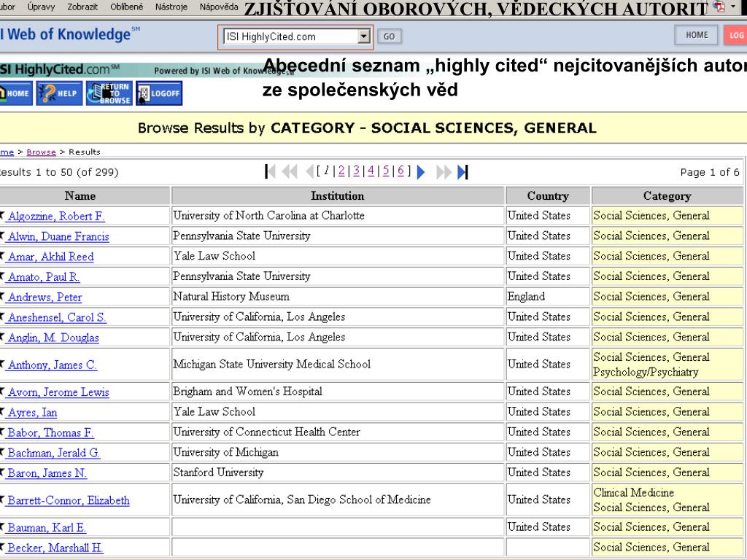Click the top HOME button
Image resolution: width=747 pixels, height=560 pixels.
[697, 35]
